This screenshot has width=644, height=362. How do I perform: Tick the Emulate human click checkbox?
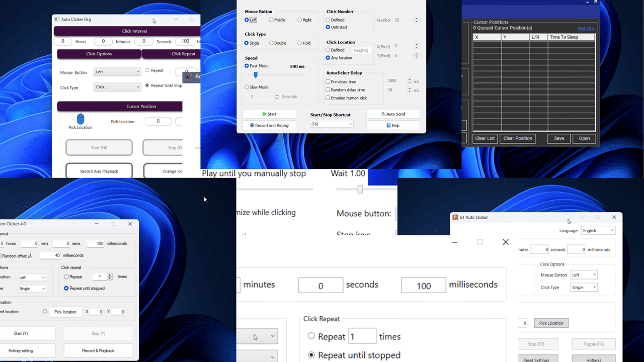coord(328,98)
